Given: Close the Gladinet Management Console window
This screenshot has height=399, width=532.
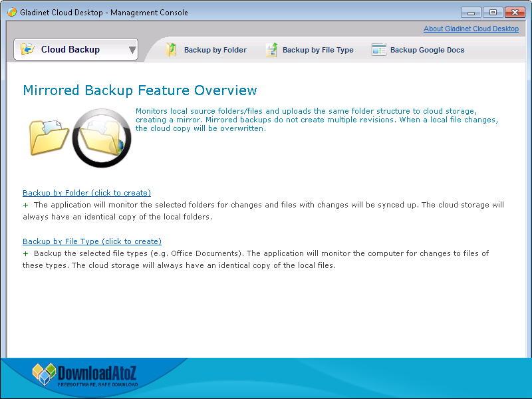Looking at the screenshot, I should [514, 12].
